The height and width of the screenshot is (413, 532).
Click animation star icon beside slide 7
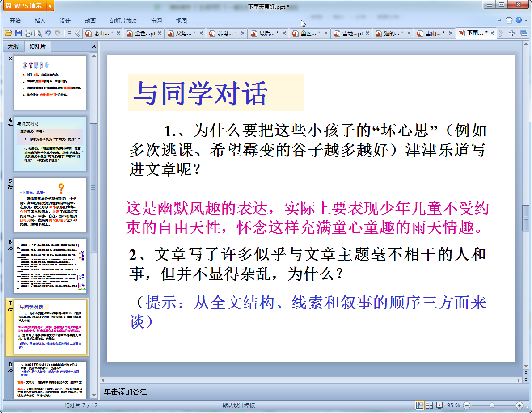click(x=10, y=309)
